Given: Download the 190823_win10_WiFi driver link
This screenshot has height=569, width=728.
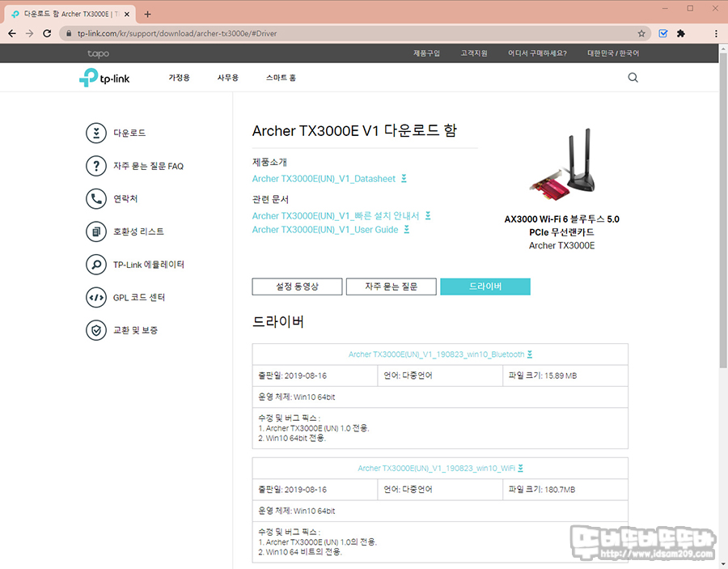Looking at the screenshot, I should tap(437, 468).
